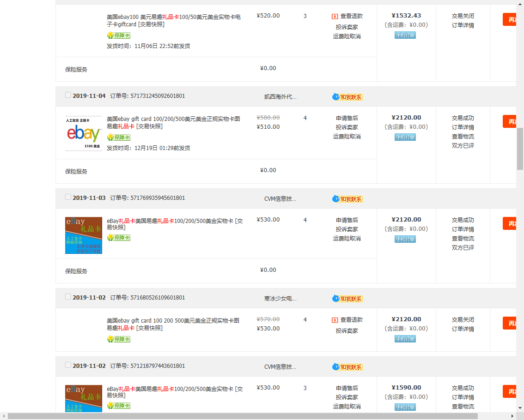Click 保障卡 badge on the ¥510.00 item
The image size is (524, 420).
[x=119, y=138]
